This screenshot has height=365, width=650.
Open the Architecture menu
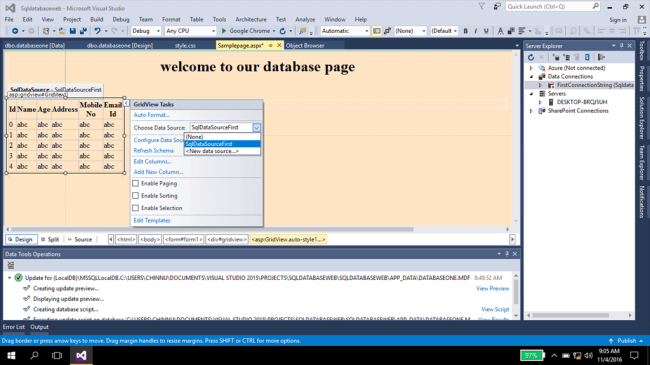click(251, 19)
